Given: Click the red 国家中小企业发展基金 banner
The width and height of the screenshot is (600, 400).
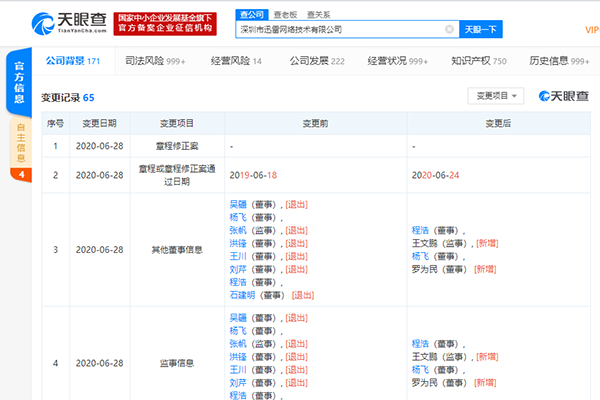Looking at the screenshot, I should 165,23.
